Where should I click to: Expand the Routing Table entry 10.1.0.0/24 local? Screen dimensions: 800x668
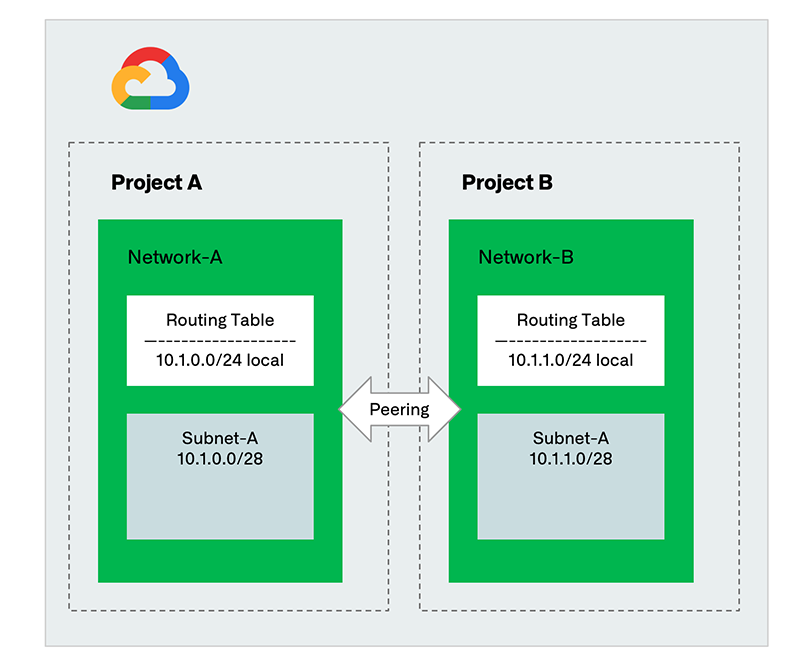219,361
